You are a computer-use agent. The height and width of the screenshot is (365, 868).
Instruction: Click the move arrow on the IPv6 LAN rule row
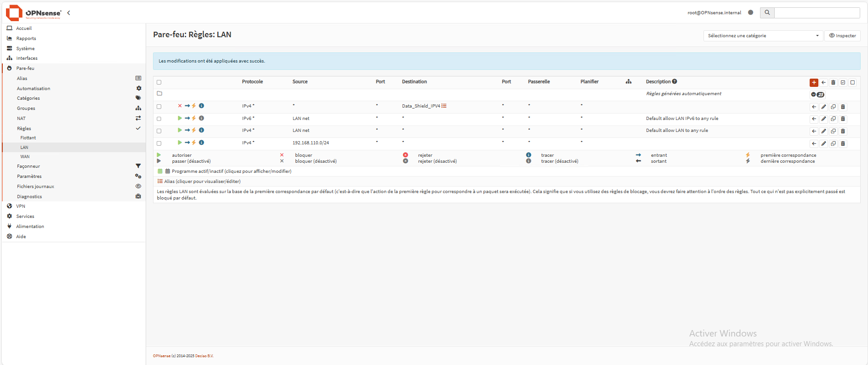click(x=814, y=119)
